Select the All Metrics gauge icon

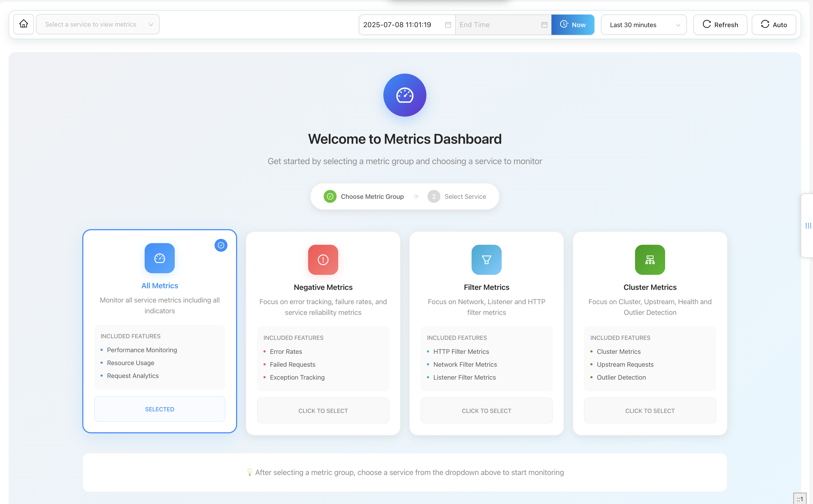point(159,258)
